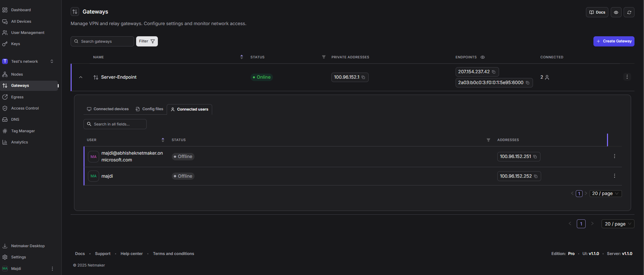Image resolution: width=644 pixels, height=275 pixels.
Task: Open the Server-Endpoint row actions menu
Action: pyautogui.click(x=627, y=77)
